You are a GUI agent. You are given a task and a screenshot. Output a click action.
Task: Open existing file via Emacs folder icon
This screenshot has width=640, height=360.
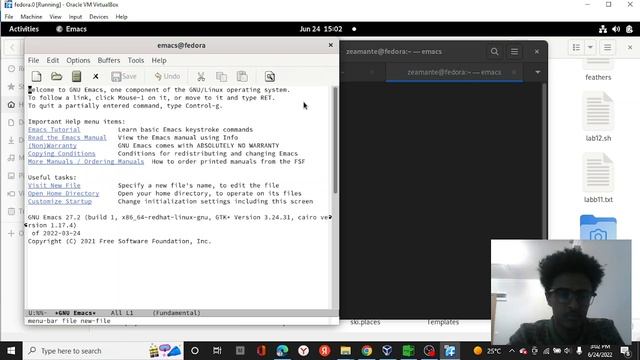(x=56, y=76)
